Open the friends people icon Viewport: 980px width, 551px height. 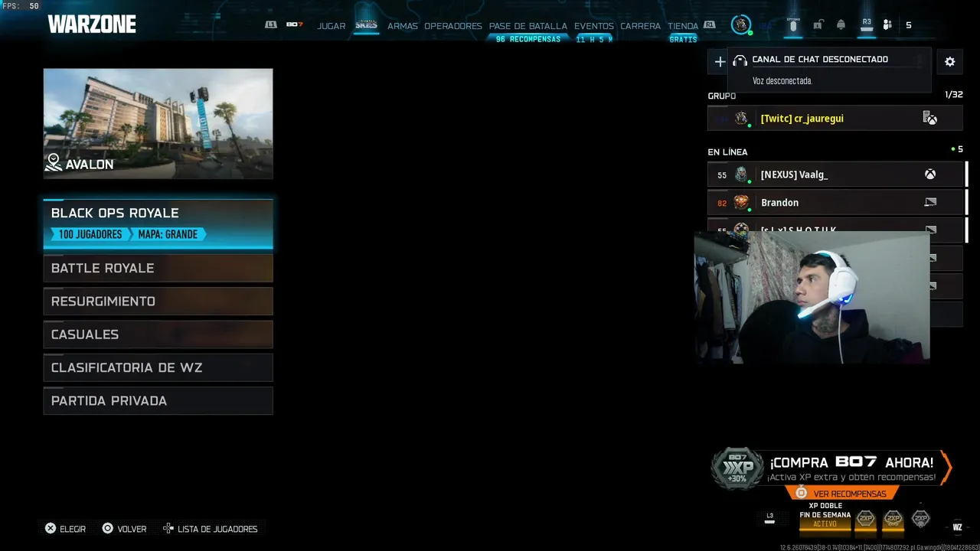pyautogui.click(x=887, y=25)
